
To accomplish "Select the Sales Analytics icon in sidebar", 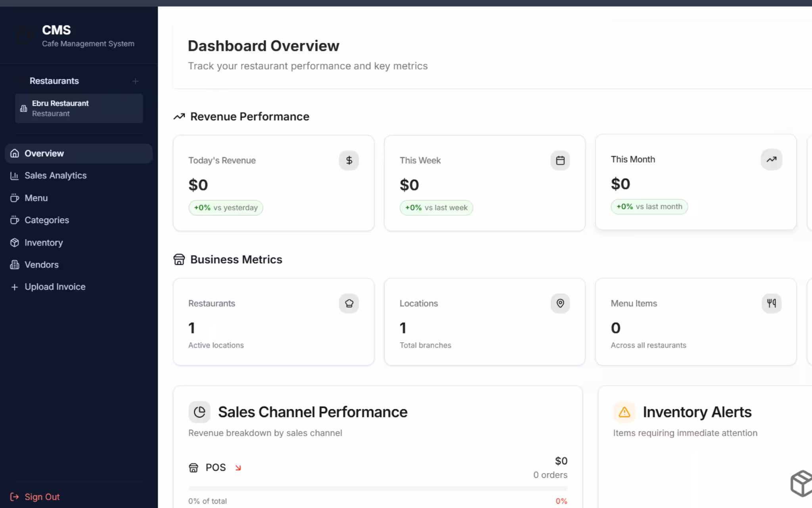I will pyautogui.click(x=14, y=175).
